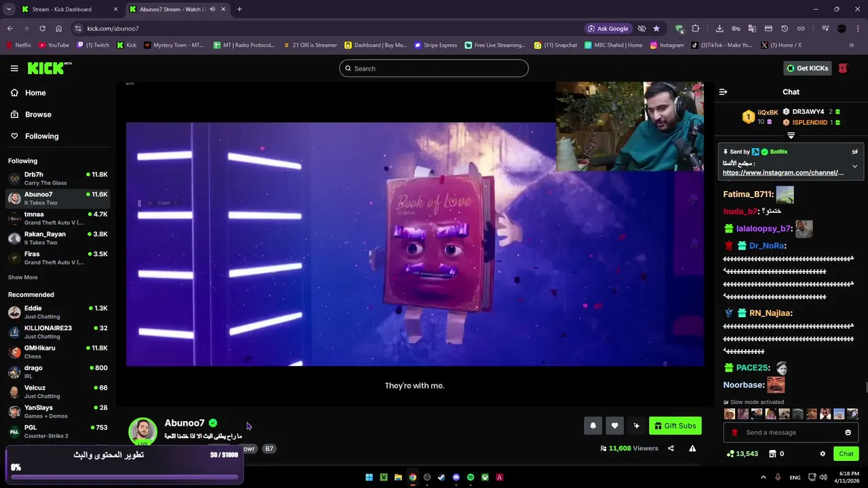Open Eddie recommended channel
The height and width of the screenshot is (488, 868).
pos(58,312)
